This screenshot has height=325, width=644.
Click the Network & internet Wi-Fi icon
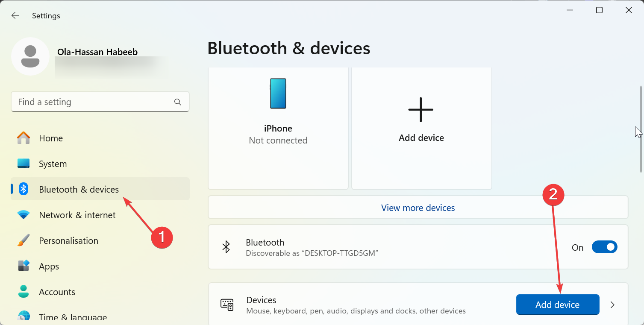click(x=24, y=215)
